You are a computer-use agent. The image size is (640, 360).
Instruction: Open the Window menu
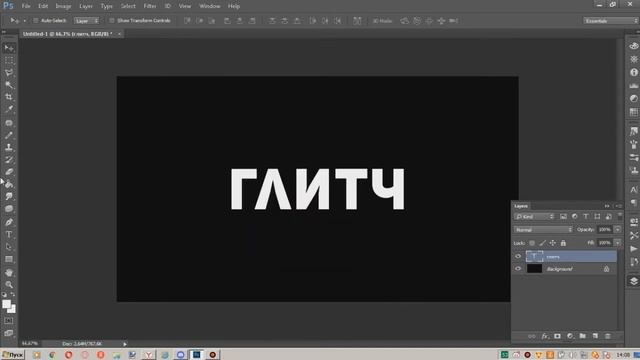pyautogui.click(x=210, y=6)
